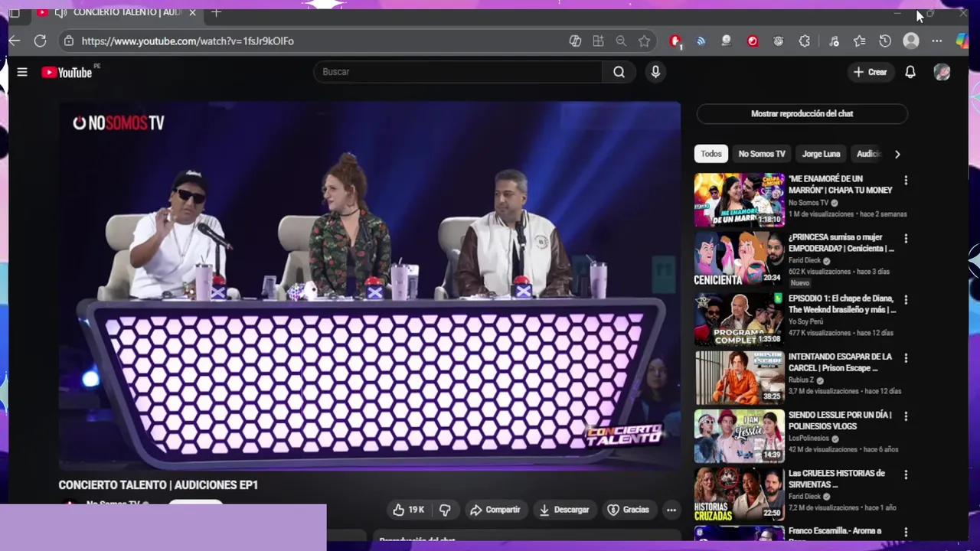980x551 pixels.
Task: Open the YouTube hamburger guide menu
Action: click(x=22, y=72)
